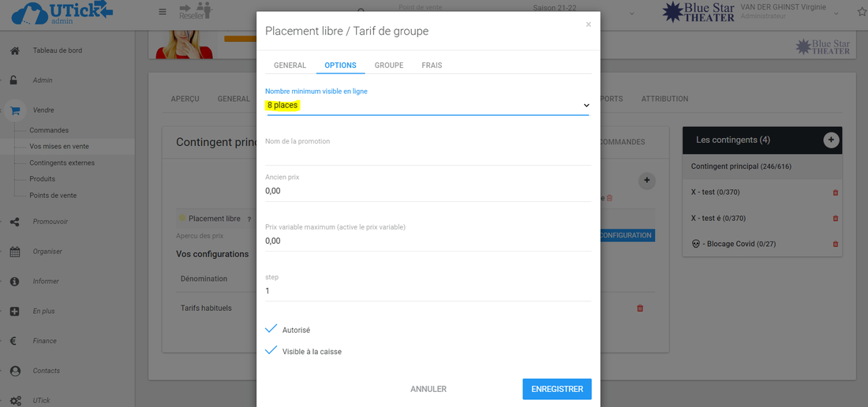Add a new contingent with plus icon
This screenshot has height=407, width=868.
[830, 140]
